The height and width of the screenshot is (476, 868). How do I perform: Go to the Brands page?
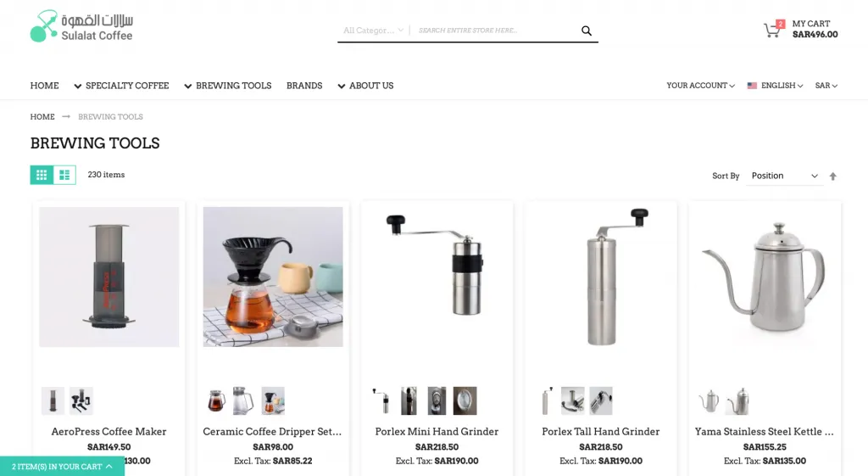[304, 86]
